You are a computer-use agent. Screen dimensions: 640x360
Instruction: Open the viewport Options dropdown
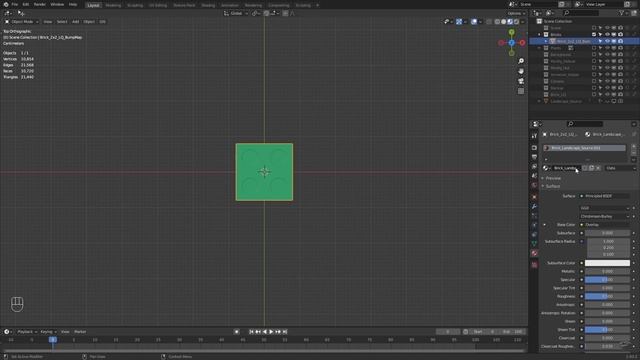[516, 13]
